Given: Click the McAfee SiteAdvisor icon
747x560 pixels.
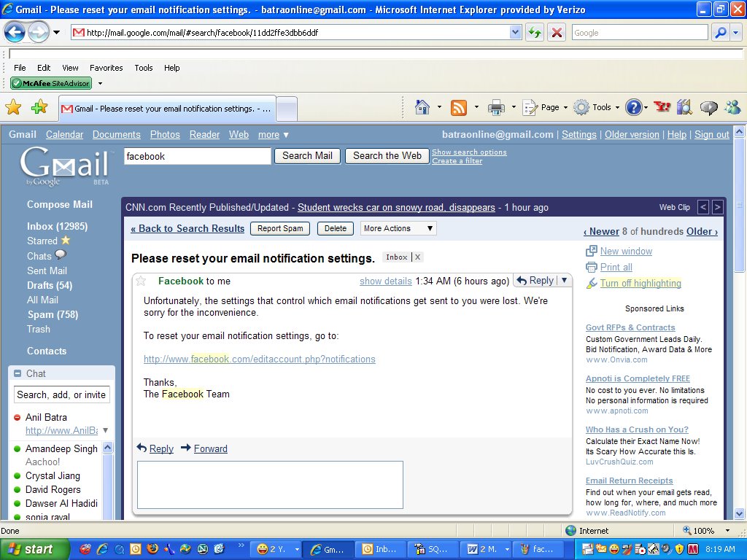Looking at the screenshot, I should [50, 82].
